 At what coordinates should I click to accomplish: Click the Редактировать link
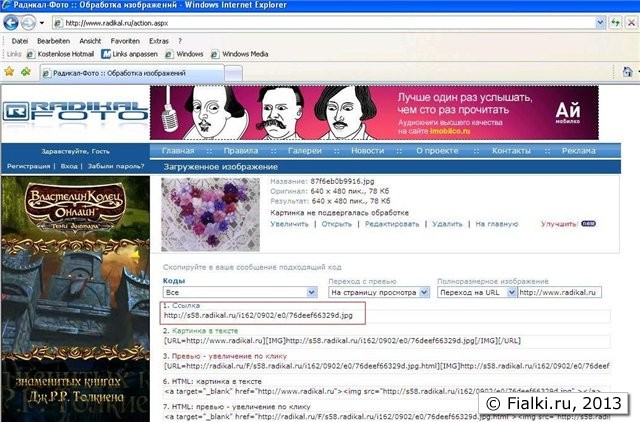(392, 224)
